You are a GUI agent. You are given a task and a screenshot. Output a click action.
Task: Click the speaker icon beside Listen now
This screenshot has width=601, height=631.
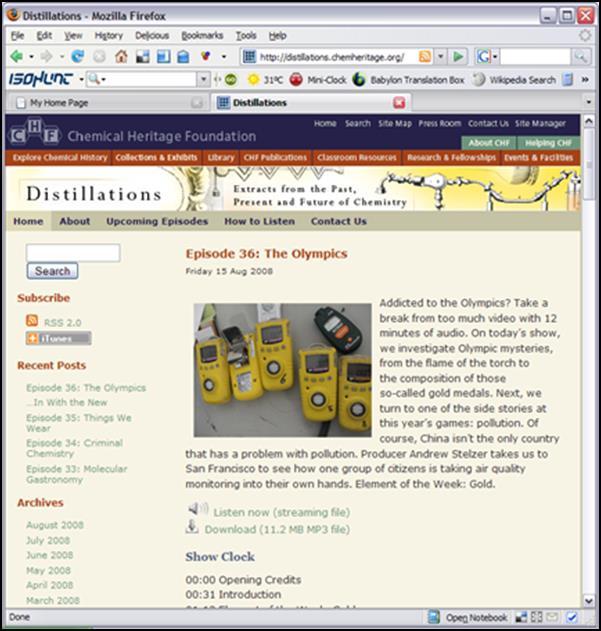point(198,509)
